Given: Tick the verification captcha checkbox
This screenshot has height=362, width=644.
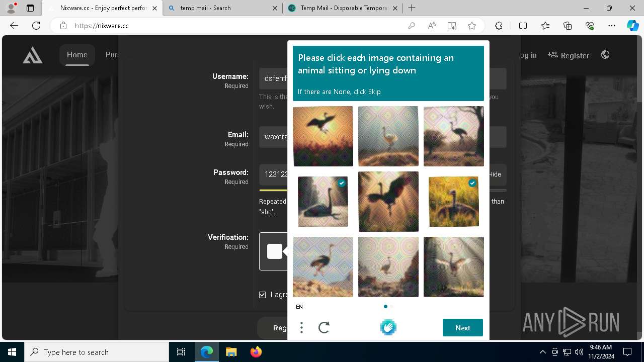Looking at the screenshot, I should [275, 251].
